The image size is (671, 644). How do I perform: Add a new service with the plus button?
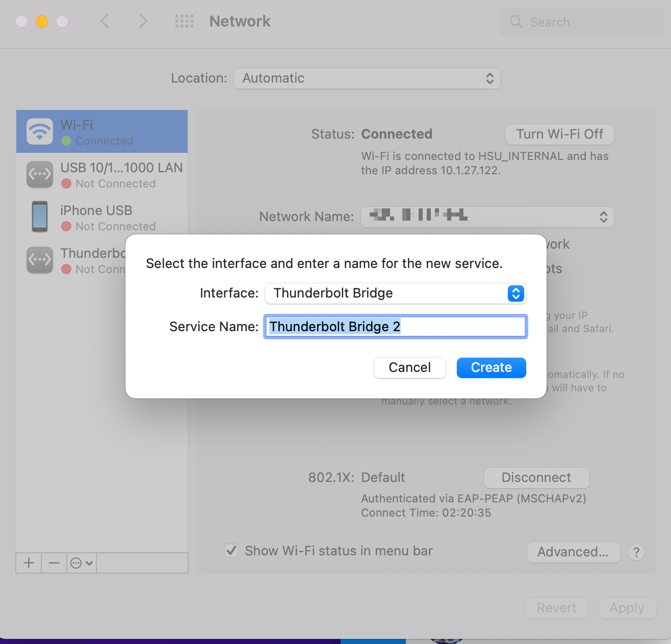tap(29, 563)
